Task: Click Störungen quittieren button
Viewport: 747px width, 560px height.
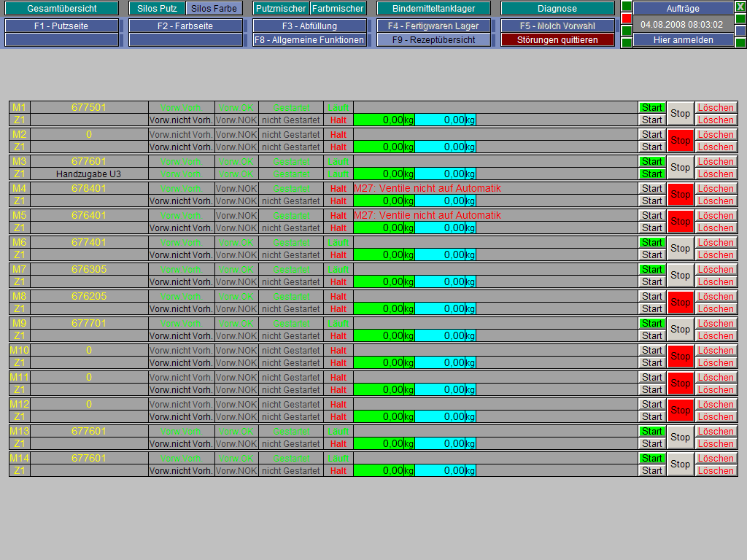Action: 557,40
